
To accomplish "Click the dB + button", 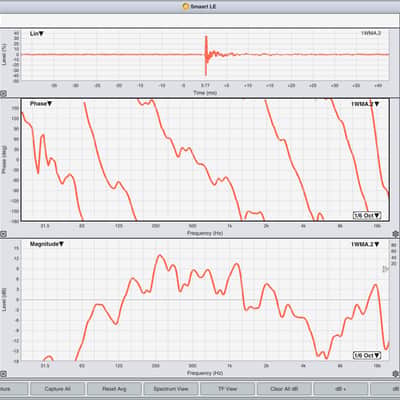I will 341,389.
